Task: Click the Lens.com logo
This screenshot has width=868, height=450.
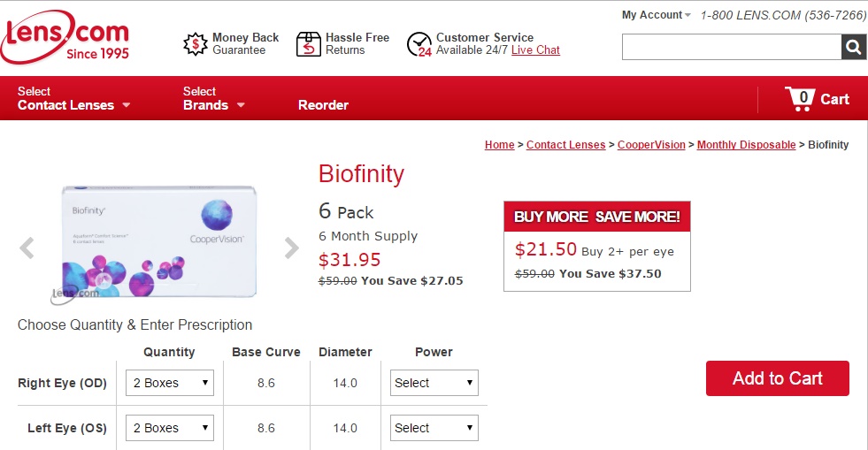Action: (65, 38)
